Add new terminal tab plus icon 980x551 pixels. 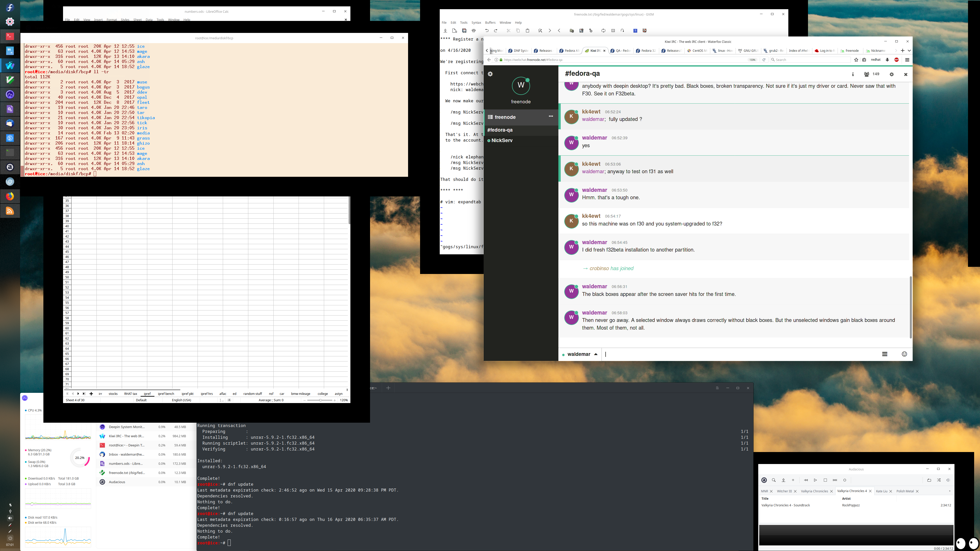388,388
